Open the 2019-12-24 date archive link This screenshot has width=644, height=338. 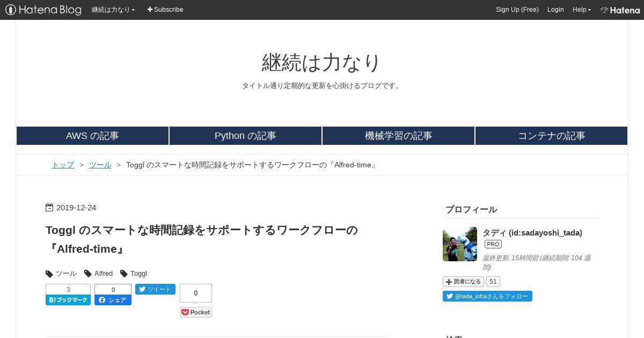point(76,208)
